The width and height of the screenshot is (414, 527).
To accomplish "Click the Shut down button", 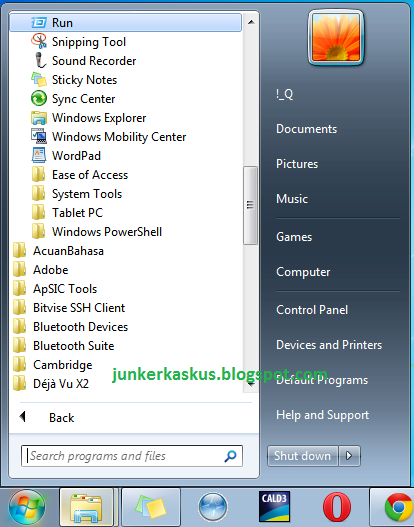I will [x=302, y=456].
